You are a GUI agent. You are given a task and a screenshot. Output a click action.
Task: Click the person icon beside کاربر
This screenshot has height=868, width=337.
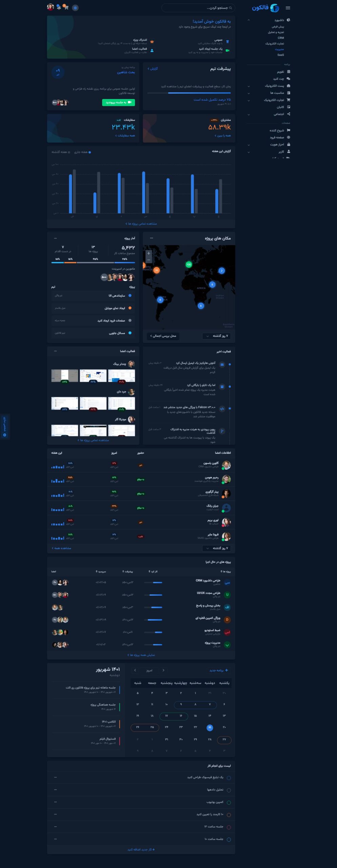pyautogui.click(x=289, y=152)
